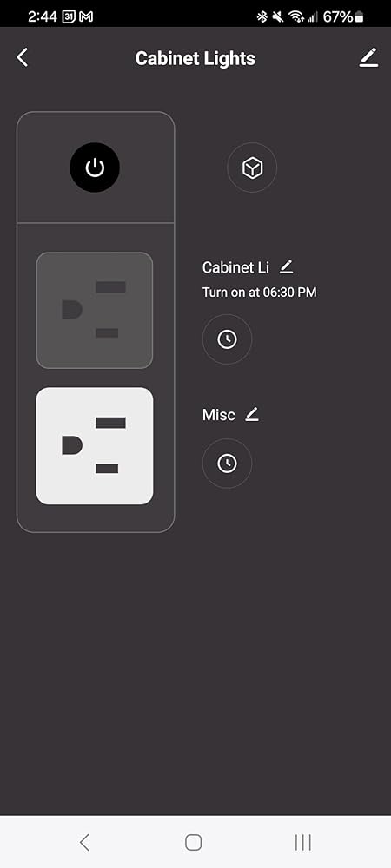Select the Misc outlet label

pos(219,415)
